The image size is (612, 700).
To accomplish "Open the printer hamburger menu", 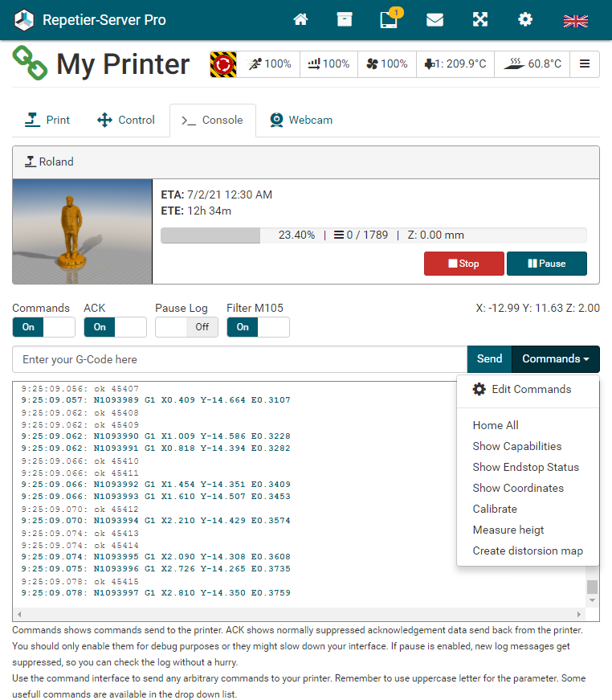I will click(585, 64).
